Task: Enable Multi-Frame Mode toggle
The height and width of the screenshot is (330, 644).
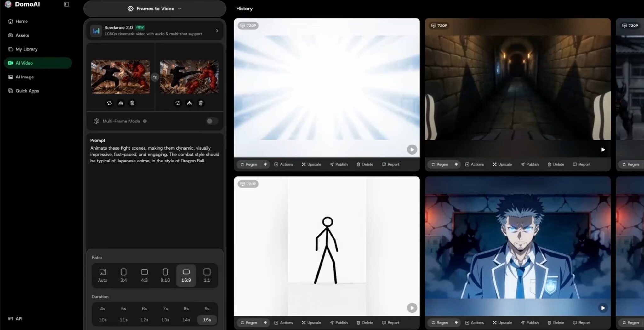Action: coord(212,121)
